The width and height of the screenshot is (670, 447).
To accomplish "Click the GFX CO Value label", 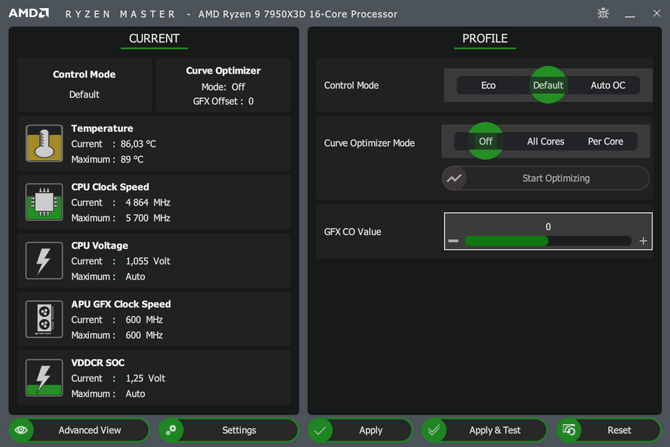I will point(353,232).
